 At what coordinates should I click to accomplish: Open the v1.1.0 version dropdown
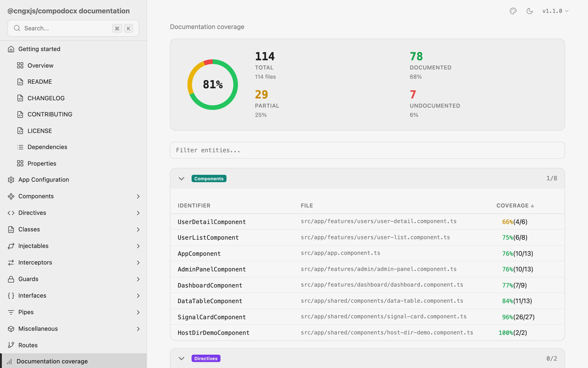pos(555,11)
